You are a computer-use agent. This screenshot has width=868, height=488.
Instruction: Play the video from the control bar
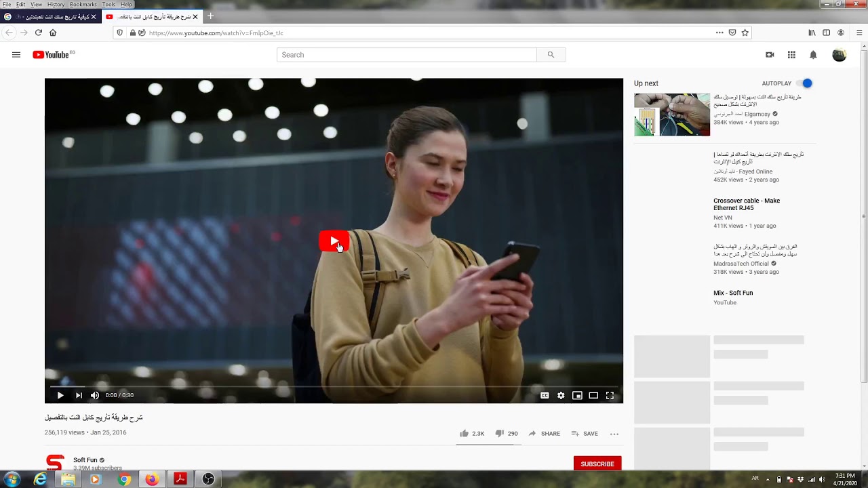pos(60,395)
